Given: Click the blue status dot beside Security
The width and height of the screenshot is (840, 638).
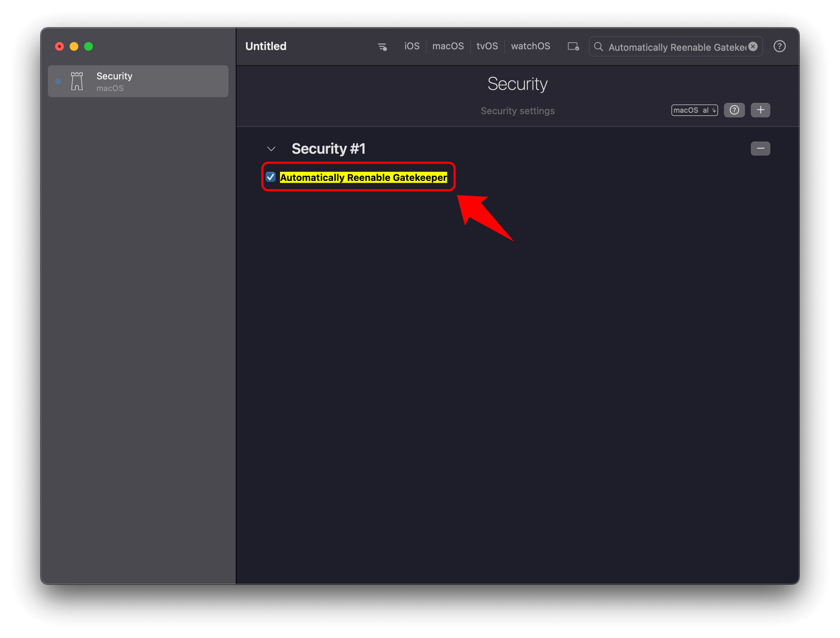Looking at the screenshot, I should click(58, 81).
